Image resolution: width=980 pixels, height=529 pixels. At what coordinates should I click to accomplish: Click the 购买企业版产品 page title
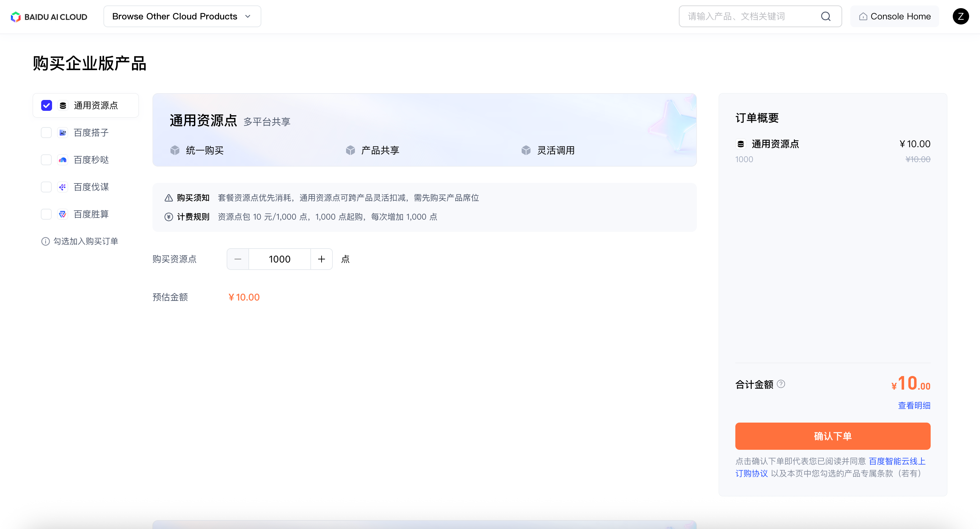[x=90, y=64]
